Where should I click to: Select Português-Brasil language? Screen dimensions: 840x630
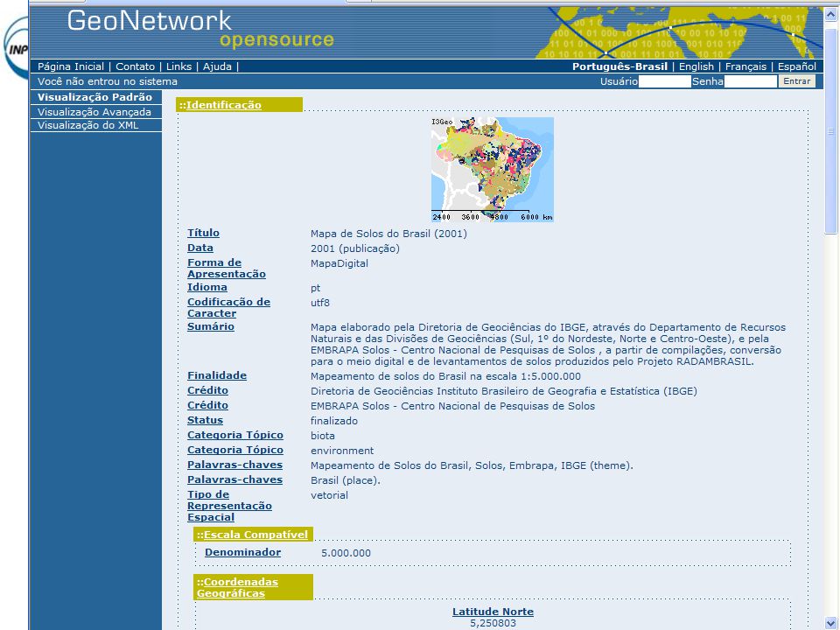tap(619, 66)
